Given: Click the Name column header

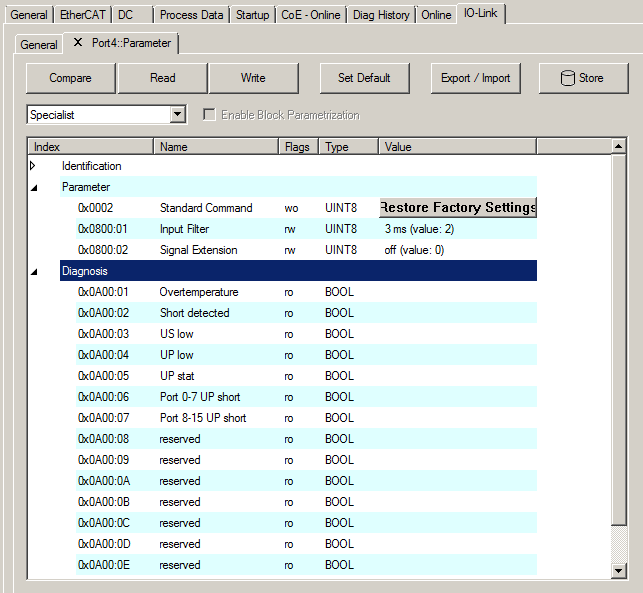Looking at the screenshot, I should coord(216,147).
